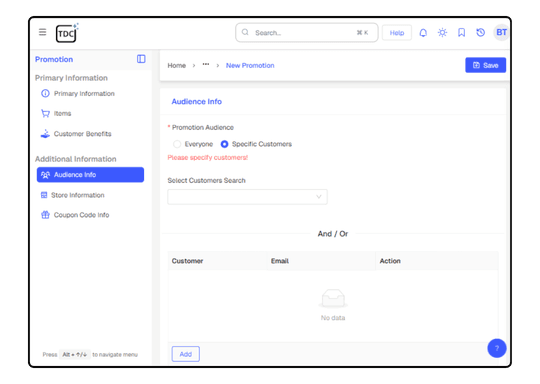
Task: Open the Select Customers Search dropdown
Action: [x=247, y=197]
